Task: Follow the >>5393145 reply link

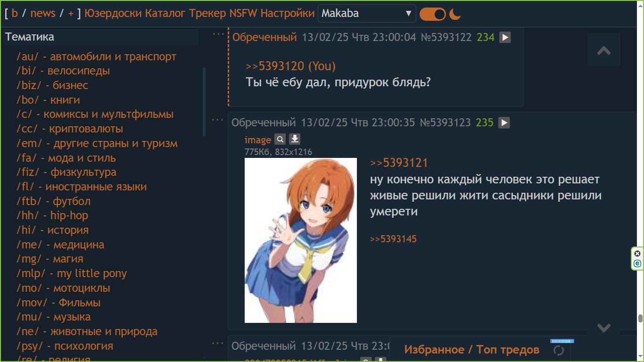Action: pyautogui.click(x=394, y=239)
